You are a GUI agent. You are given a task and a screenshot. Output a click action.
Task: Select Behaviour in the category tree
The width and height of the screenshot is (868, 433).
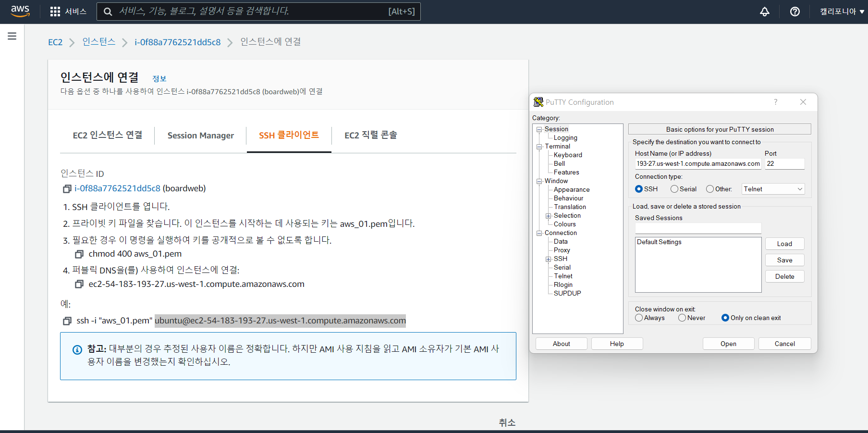point(568,198)
